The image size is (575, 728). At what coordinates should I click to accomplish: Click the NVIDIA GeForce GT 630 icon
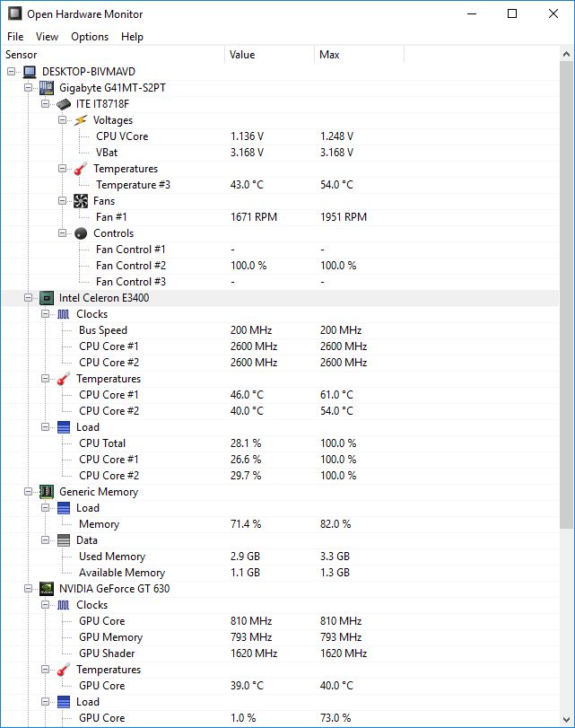[47, 589]
